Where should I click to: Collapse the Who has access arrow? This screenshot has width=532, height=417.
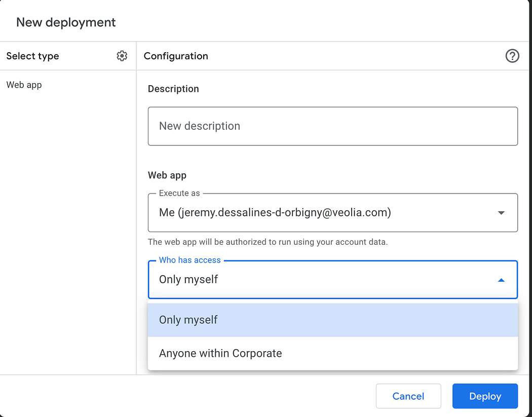click(501, 280)
